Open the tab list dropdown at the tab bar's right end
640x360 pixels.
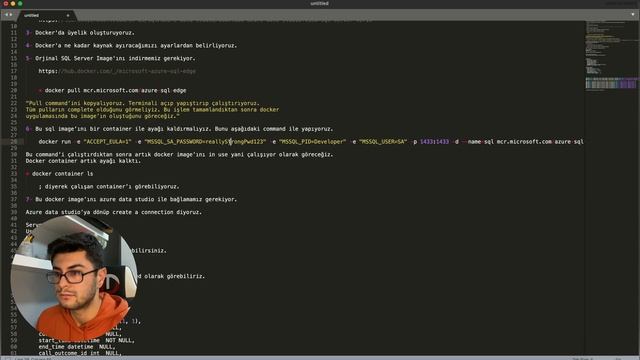pos(633,14)
